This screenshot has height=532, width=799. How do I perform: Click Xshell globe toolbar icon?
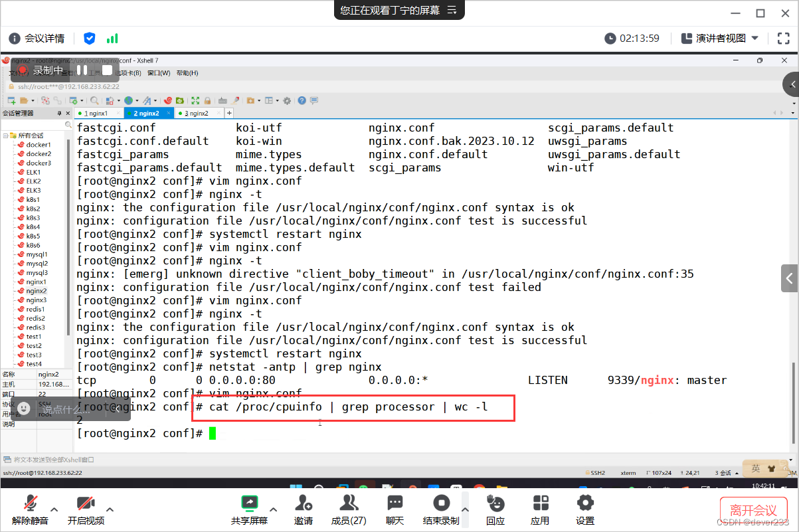tap(128, 101)
